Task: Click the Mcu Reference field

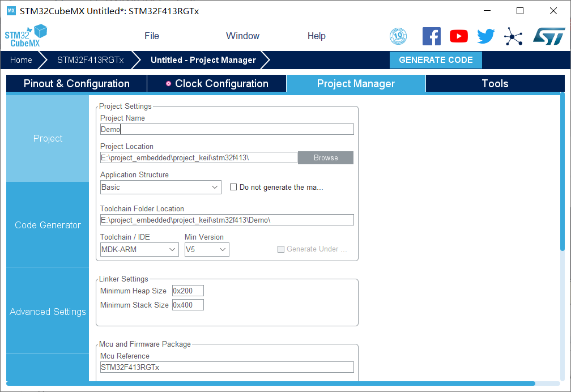Action: click(x=227, y=367)
